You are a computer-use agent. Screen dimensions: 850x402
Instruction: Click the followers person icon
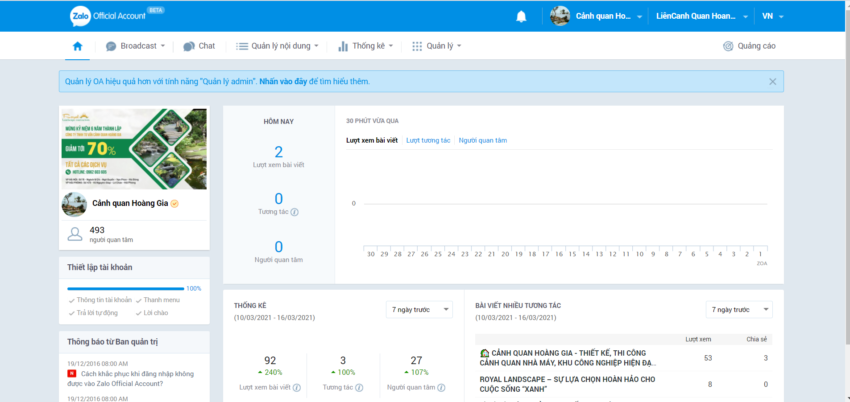point(74,234)
